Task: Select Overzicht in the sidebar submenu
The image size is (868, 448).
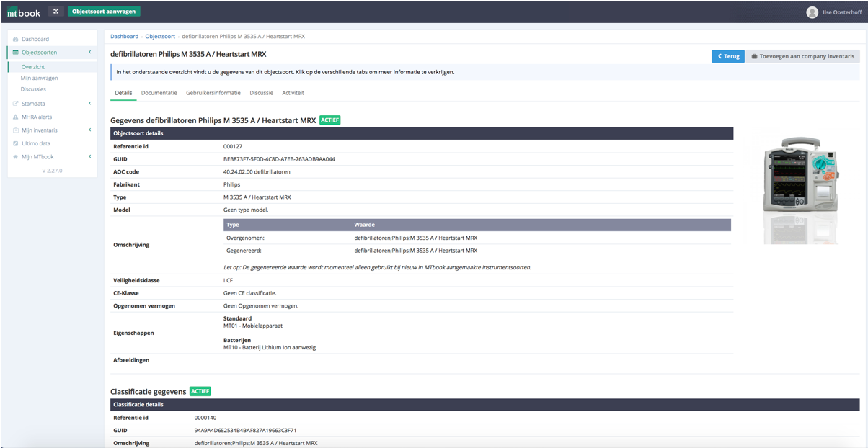Action: pos(32,67)
